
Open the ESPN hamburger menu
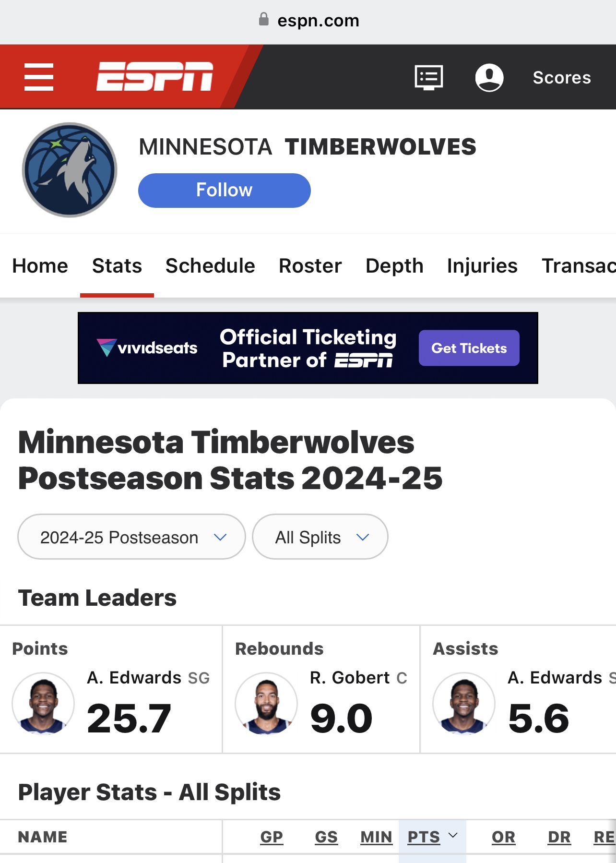coord(39,77)
